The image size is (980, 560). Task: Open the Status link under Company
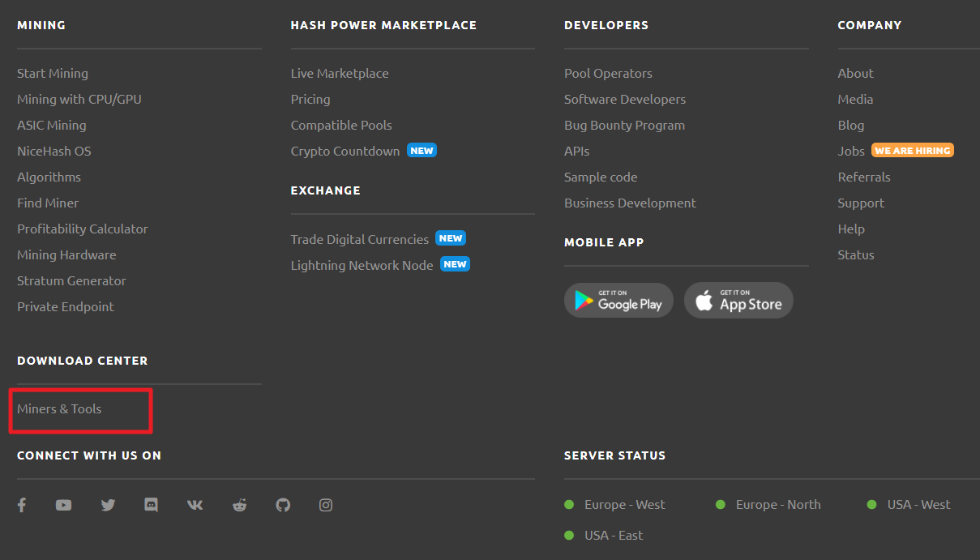856,254
